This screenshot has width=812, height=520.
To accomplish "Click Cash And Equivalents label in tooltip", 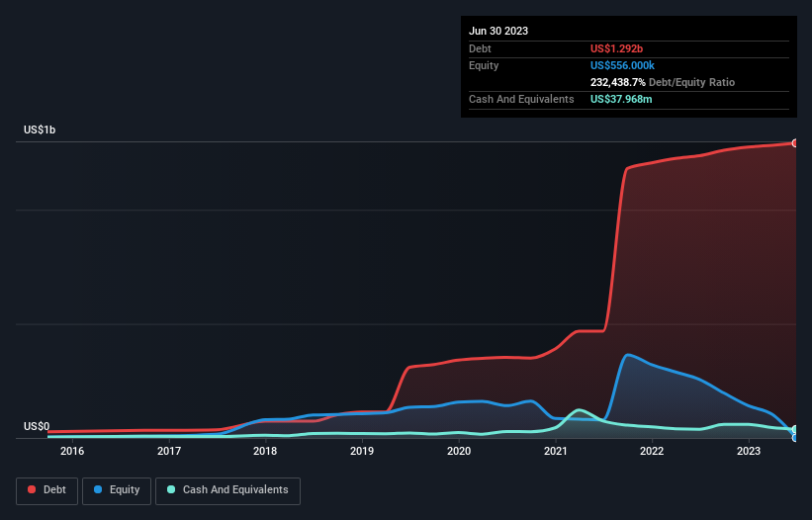I will coord(521,99).
